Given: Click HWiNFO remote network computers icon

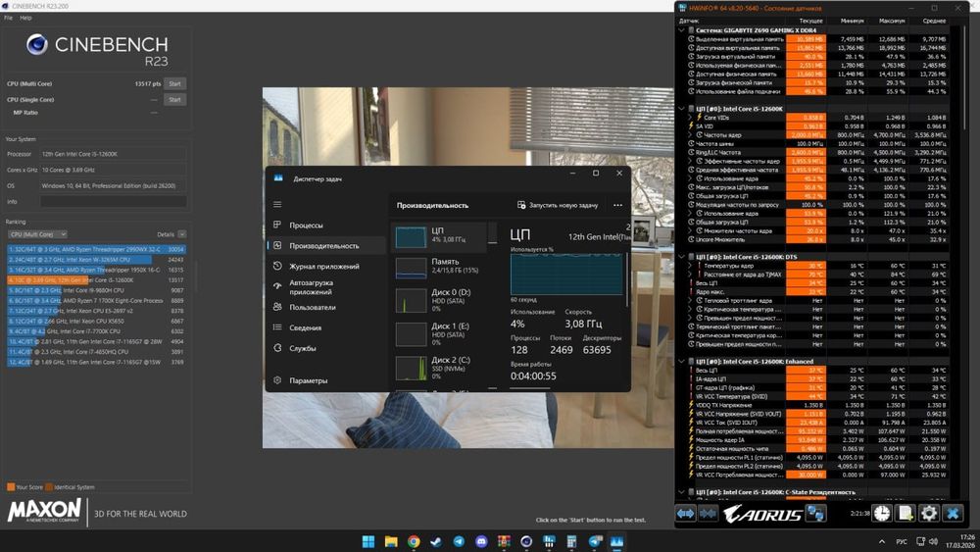Looking at the screenshot, I should click(x=815, y=513).
